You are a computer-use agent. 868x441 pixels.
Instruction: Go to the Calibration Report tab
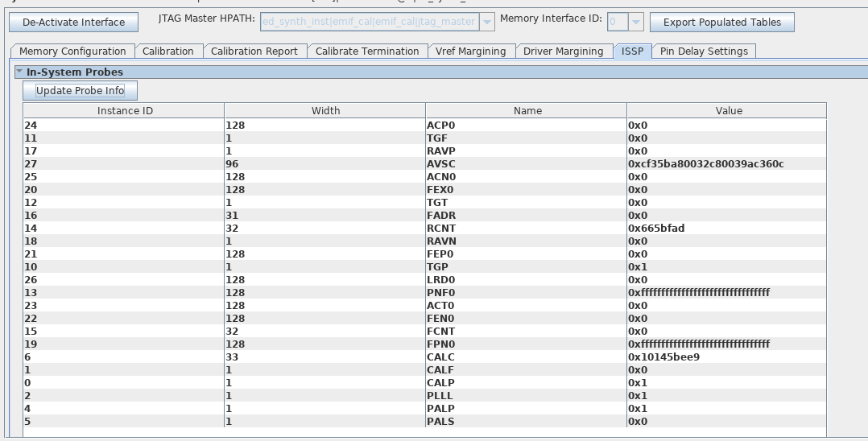pos(254,52)
